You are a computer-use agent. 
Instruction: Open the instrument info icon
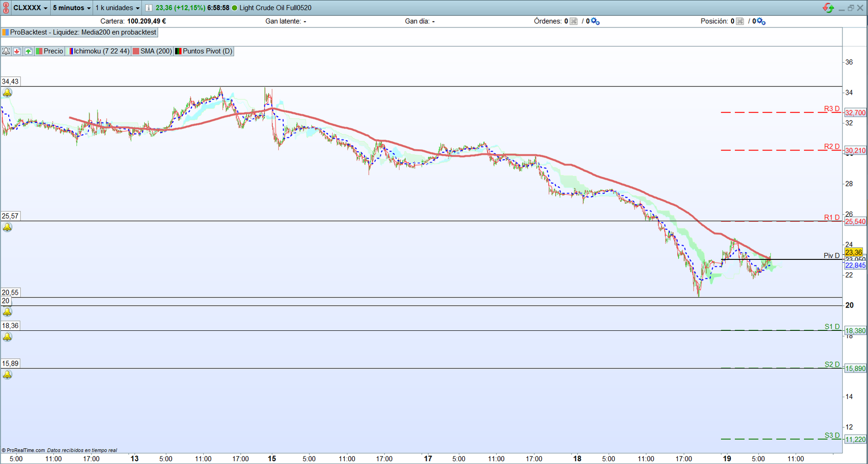point(148,8)
